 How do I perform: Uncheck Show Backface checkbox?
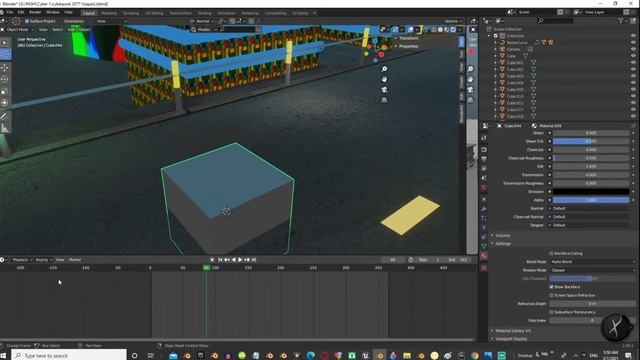click(551, 287)
